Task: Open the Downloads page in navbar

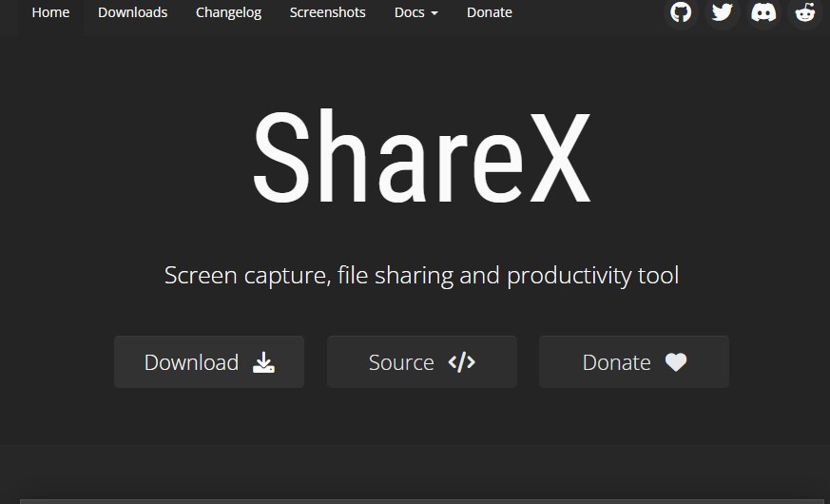Action: pyautogui.click(x=133, y=12)
